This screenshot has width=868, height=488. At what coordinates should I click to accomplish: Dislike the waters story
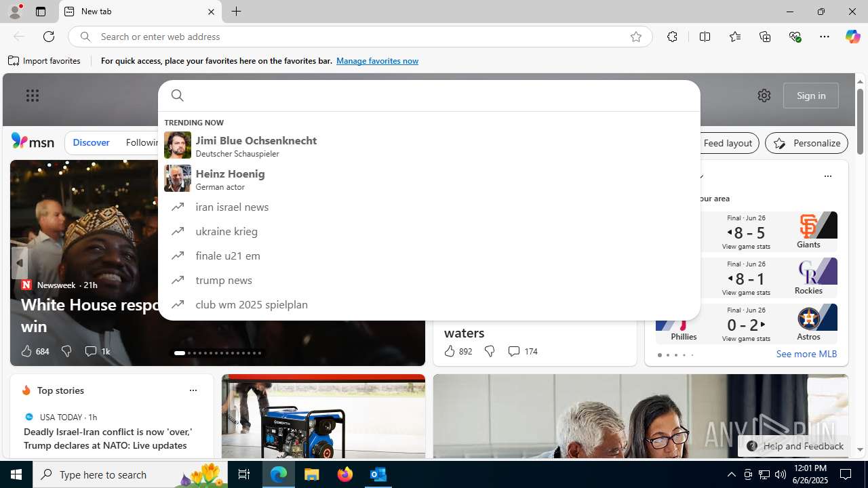coord(489,351)
